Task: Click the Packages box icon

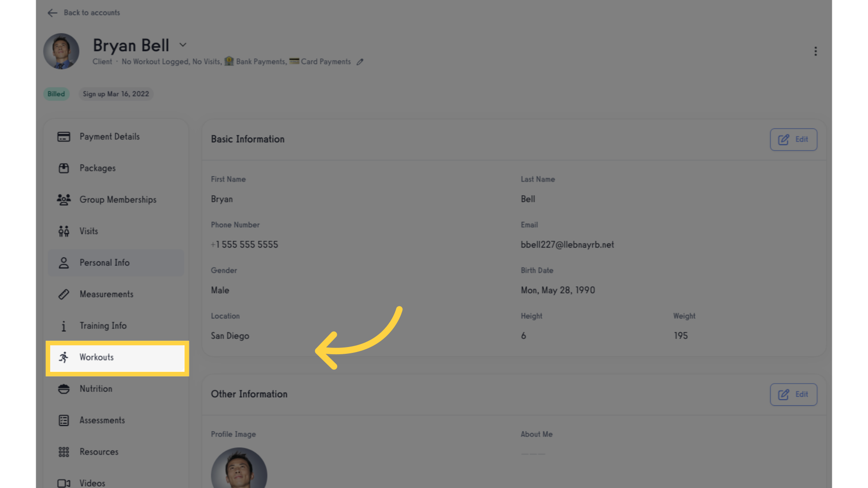Action: click(64, 168)
